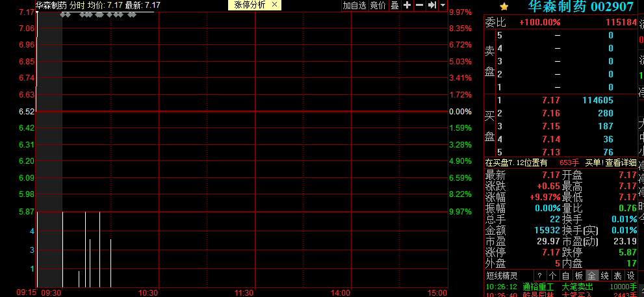Click the 委差 value 115184
This screenshot has width=644, height=297.
[x=621, y=22]
